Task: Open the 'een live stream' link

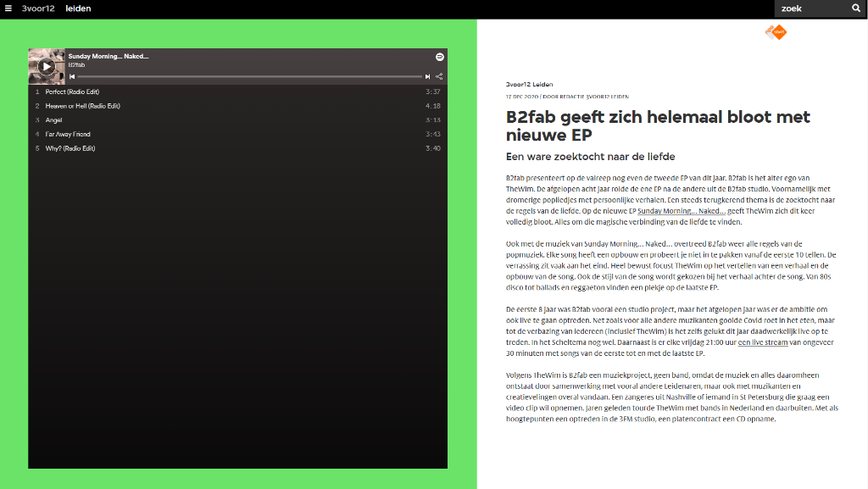Action: pos(763,342)
